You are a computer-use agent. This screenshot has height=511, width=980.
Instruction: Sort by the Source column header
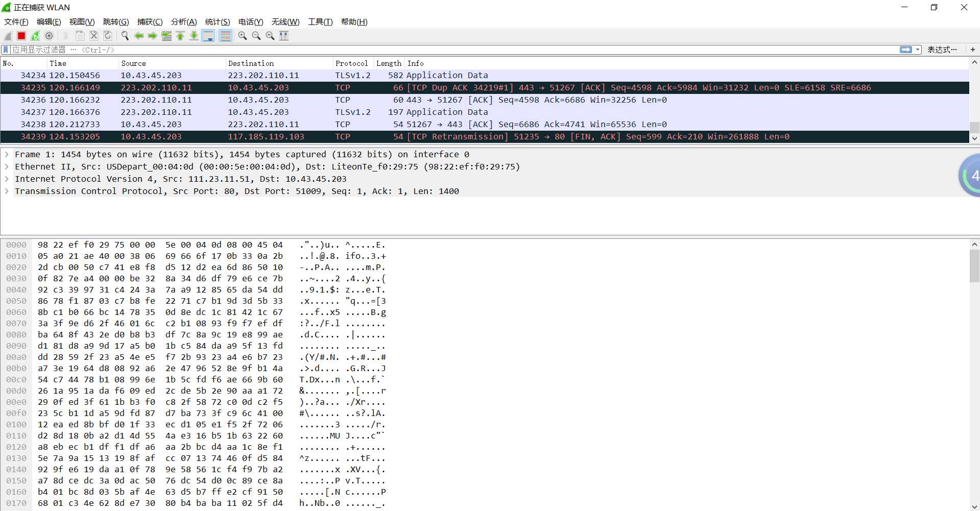pyautogui.click(x=172, y=63)
